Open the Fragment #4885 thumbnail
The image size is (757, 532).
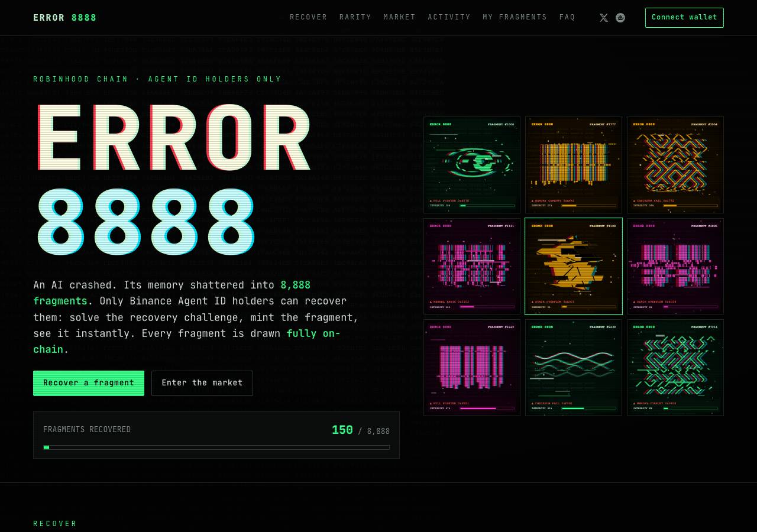tap(675, 267)
